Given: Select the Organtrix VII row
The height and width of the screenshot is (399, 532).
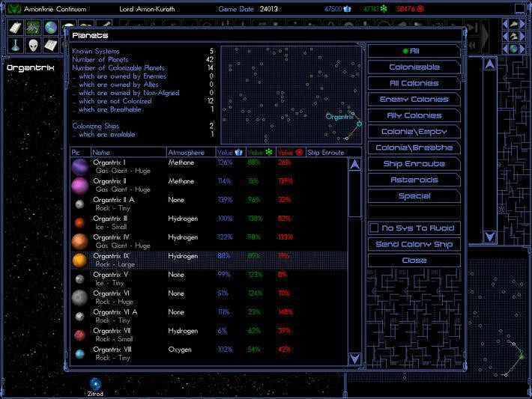Looking at the screenshot, I should [208, 335].
